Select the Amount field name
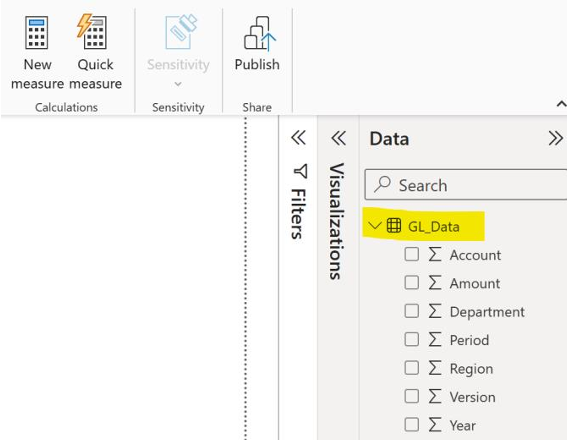This screenshot has width=569, height=445. (475, 283)
